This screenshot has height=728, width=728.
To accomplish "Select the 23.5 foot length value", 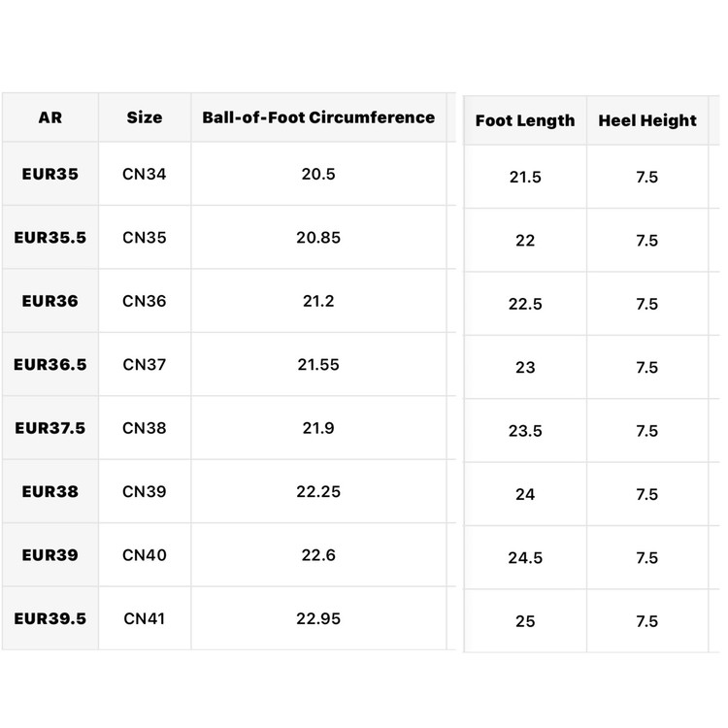I will pyautogui.click(x=525, y=431).
